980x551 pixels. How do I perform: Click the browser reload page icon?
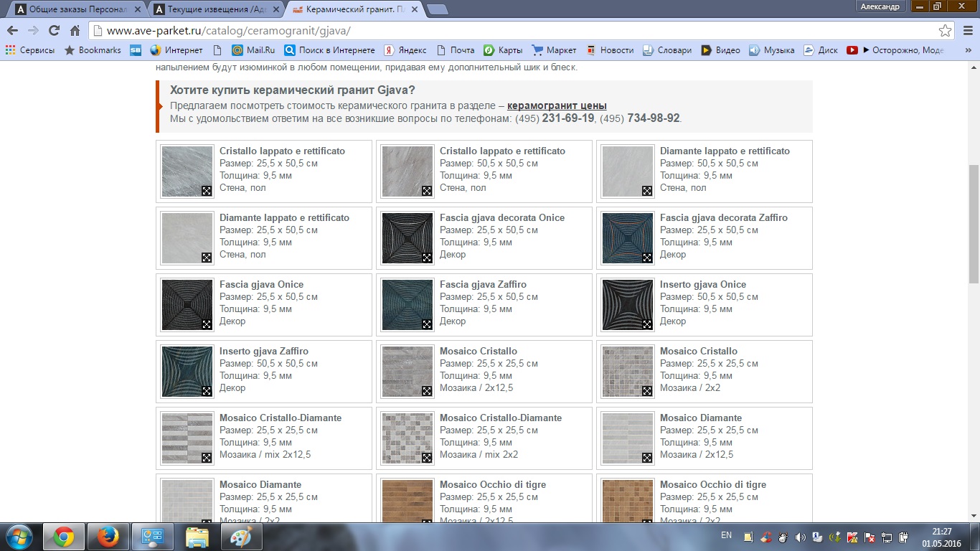(54, 31)
